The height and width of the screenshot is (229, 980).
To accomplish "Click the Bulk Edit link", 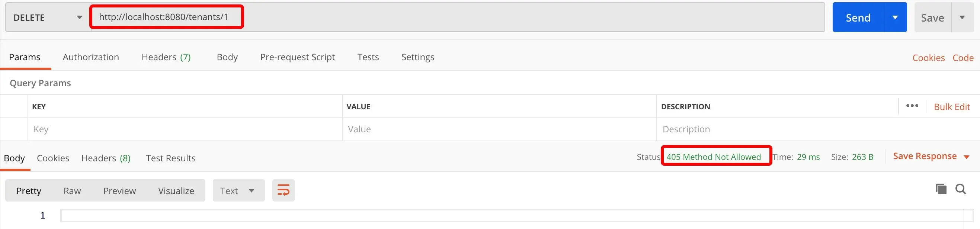I will pos(952,107).
